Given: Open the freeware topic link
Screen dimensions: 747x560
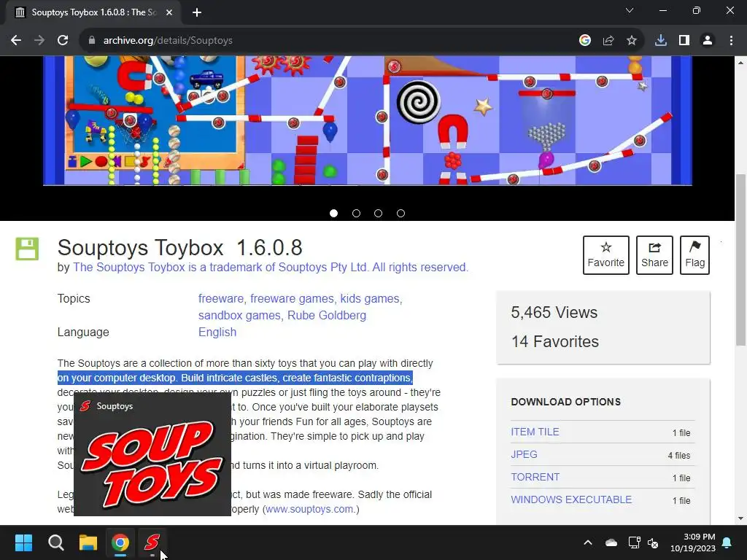Looking at the screenshot, I should click(x=220, y=298).
